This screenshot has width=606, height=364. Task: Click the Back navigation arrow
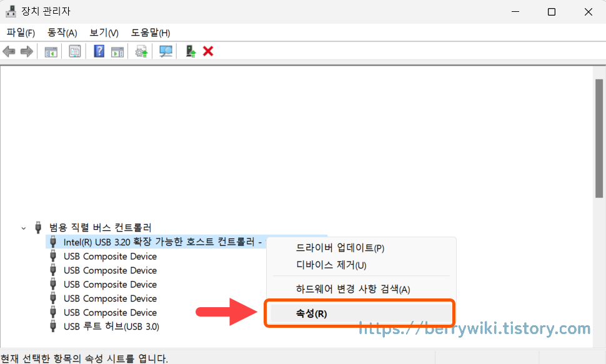click(8, 51)
